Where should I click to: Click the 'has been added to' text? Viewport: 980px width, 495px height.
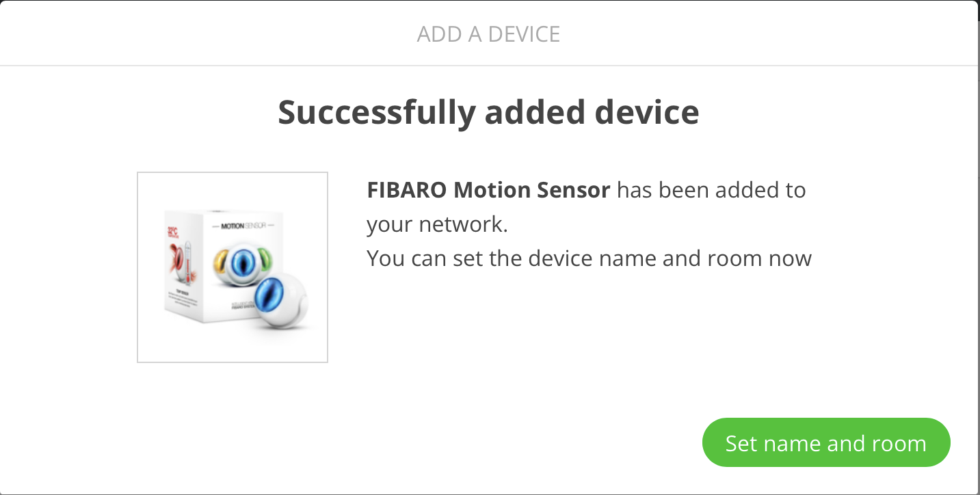click(711, 189)
